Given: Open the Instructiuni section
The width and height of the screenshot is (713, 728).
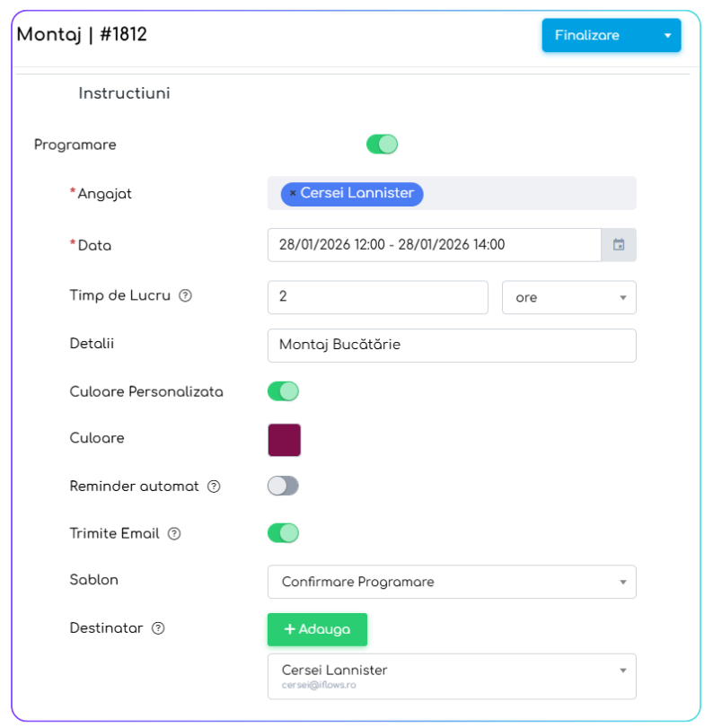Looking at the screenshot, I should click(124, 93).
